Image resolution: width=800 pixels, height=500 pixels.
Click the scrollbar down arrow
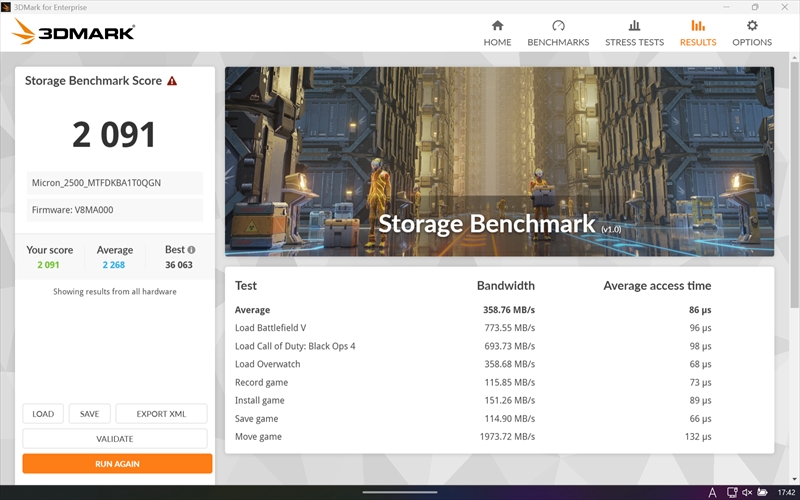tap(794, 479)
